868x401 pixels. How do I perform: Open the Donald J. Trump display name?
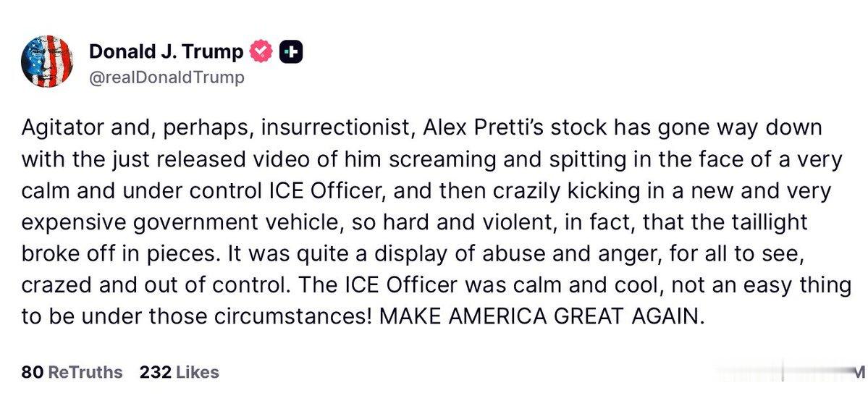coord(166,51)
